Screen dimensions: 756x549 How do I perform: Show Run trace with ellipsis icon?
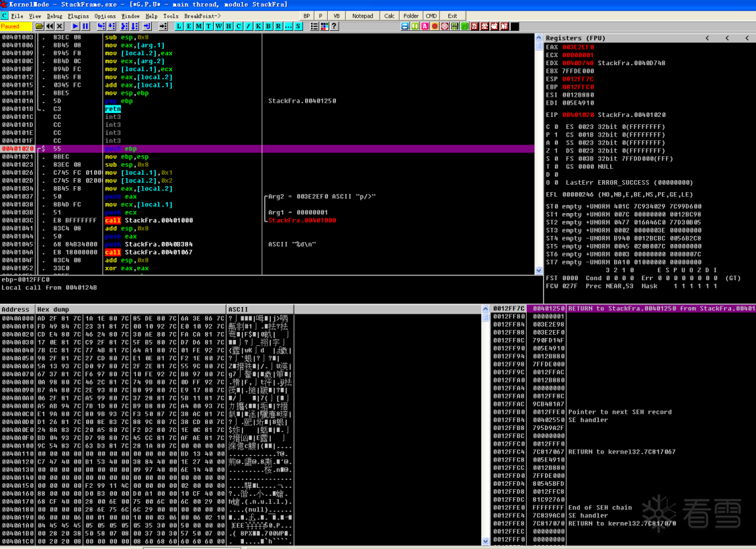tap(288, 26)
